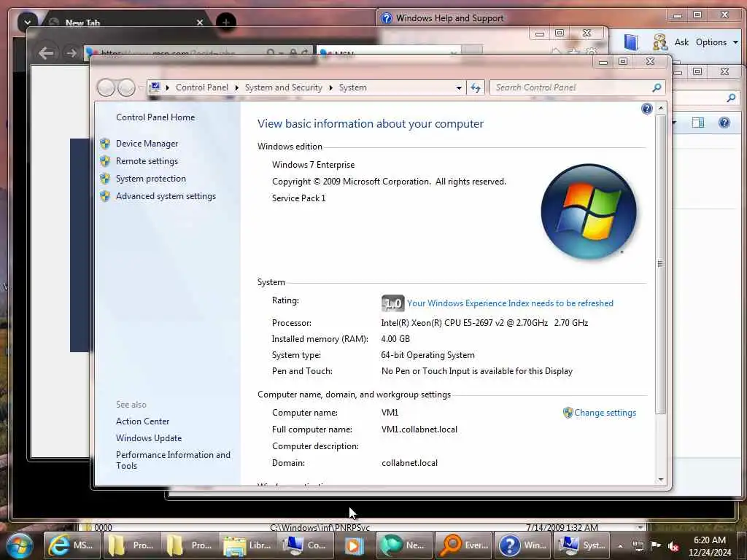Viewport: 747px width, 560px height.
Task: Click the 4.00 GB installed memory value
Action: pos(395,339)
